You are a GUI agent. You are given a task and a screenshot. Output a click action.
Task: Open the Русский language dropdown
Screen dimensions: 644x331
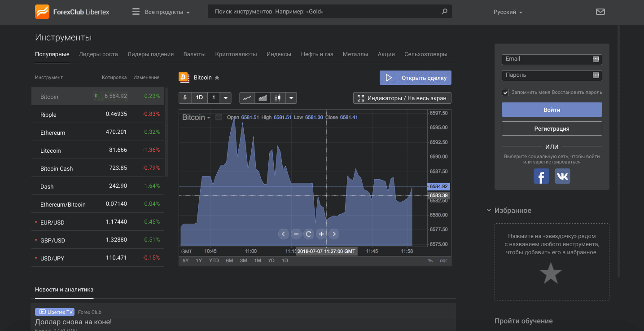tap(508, 12)
